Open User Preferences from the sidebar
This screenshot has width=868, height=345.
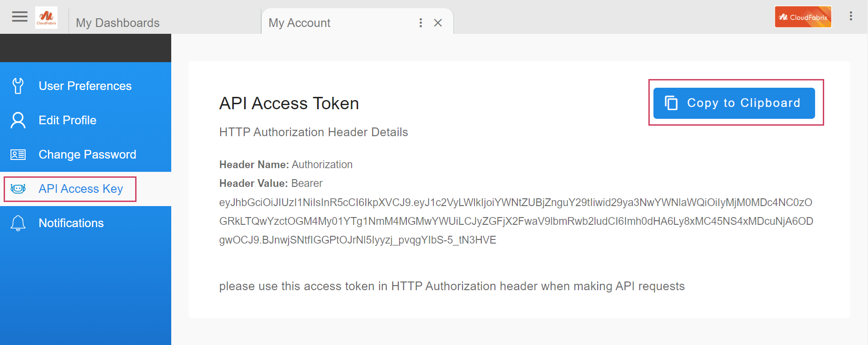coord(85,86)
